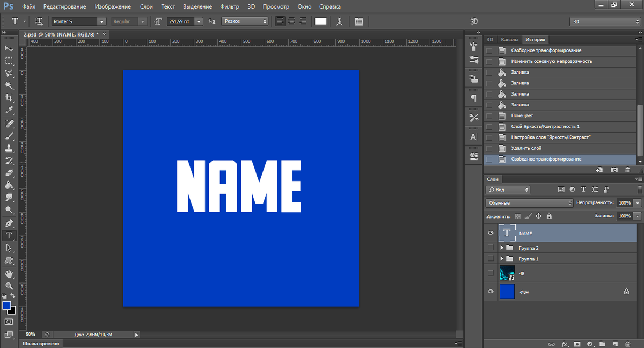Select the Zoom tool

(9, 286)
